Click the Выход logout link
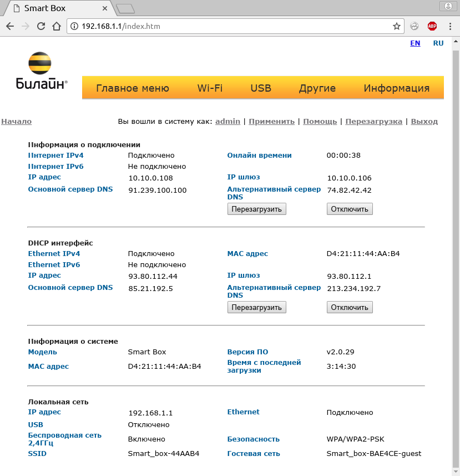The image size is (460, 476). [x=424, y=122]
